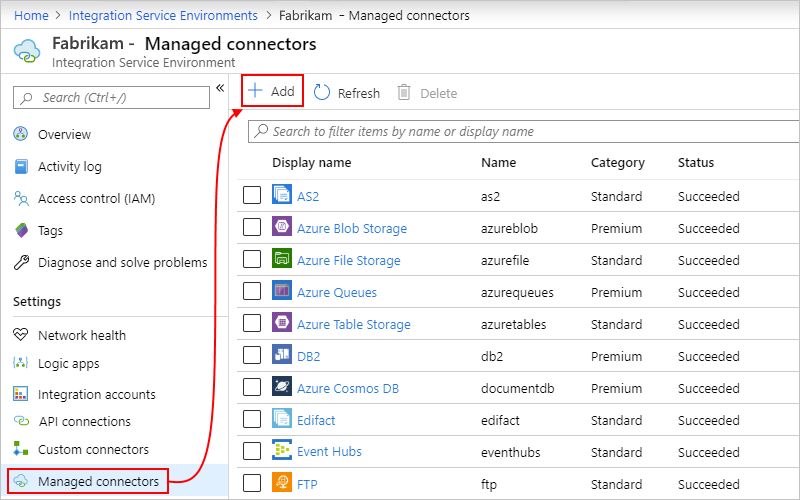Sort by the Status column header
The image size is (800, 500).
pos(696,163)
